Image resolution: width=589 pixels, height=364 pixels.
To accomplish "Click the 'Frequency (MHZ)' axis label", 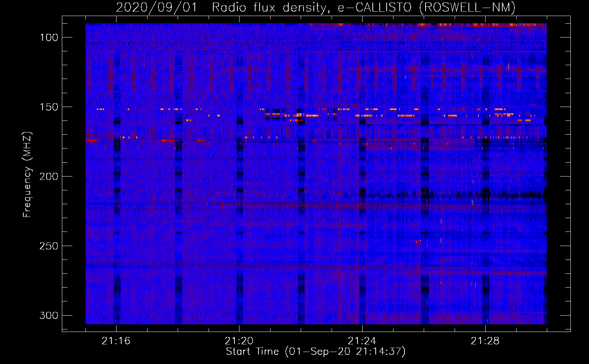I will point(27,174).
